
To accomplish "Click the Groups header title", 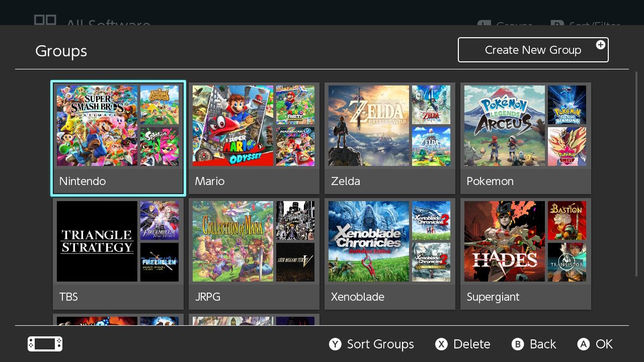I will click(x=61, y=51).
